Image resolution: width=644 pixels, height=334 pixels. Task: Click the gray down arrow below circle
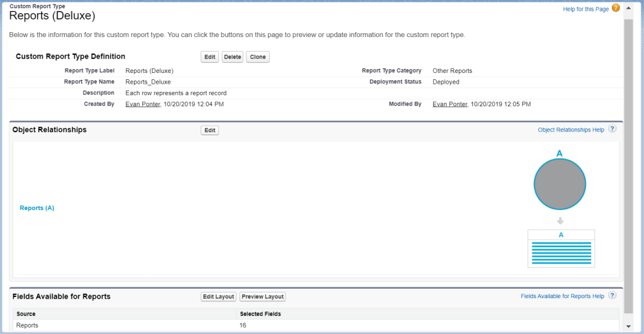coord(560,221)
